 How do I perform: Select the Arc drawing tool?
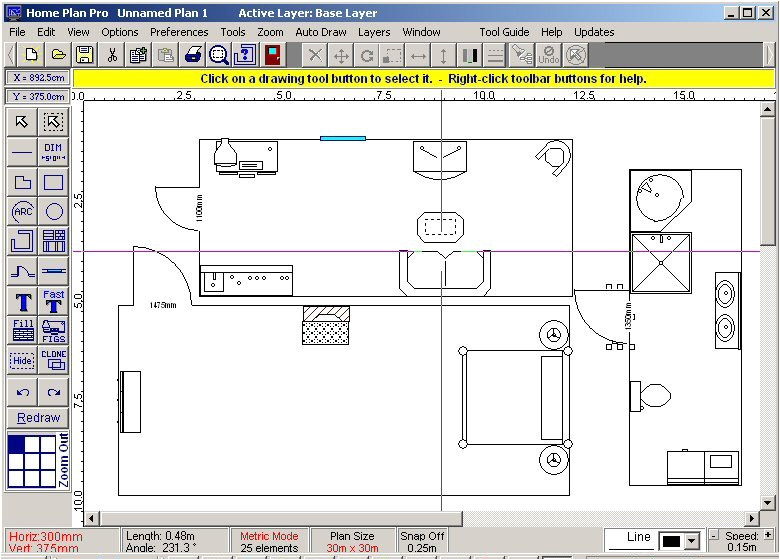tap(22, 211)
